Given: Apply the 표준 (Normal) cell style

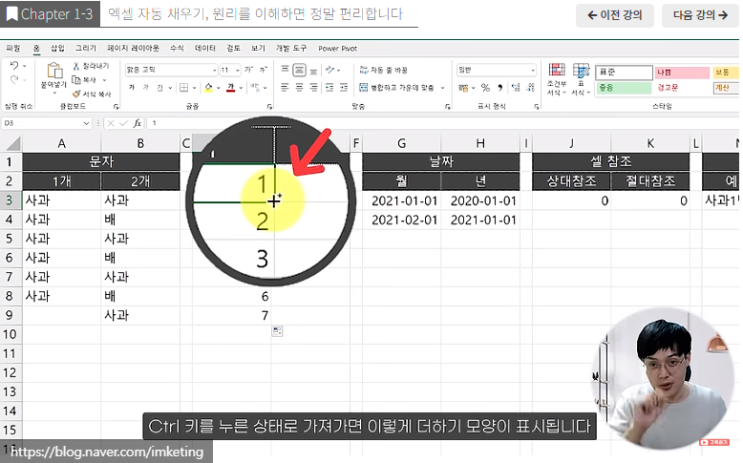Looking at the screenshot, I should coord(624,72).
